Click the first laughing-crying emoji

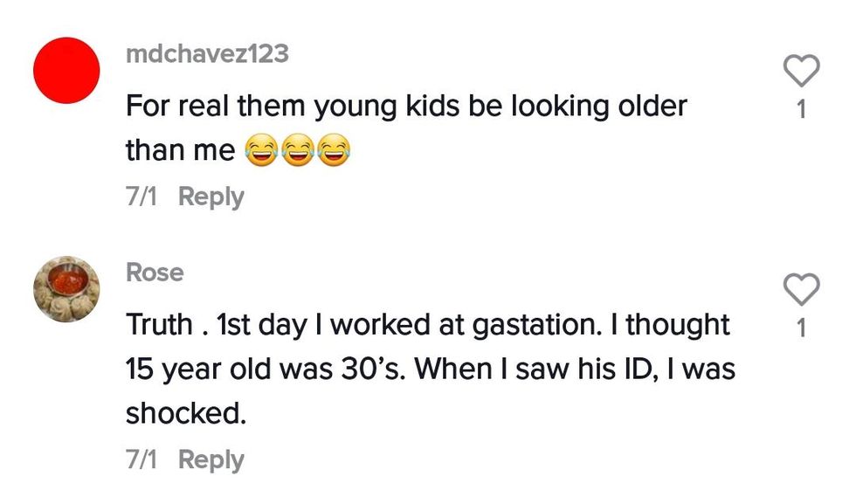(x=259, y=153)
